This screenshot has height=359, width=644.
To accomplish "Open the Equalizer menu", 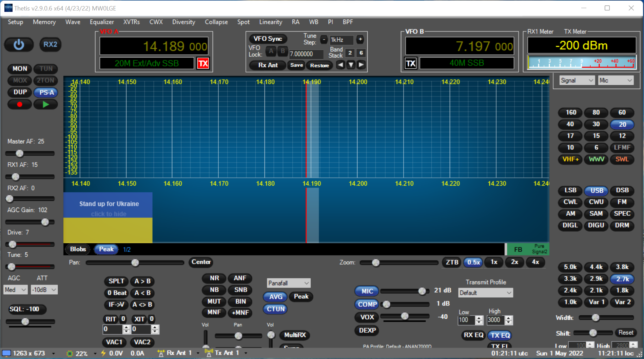I will point(102,22).
